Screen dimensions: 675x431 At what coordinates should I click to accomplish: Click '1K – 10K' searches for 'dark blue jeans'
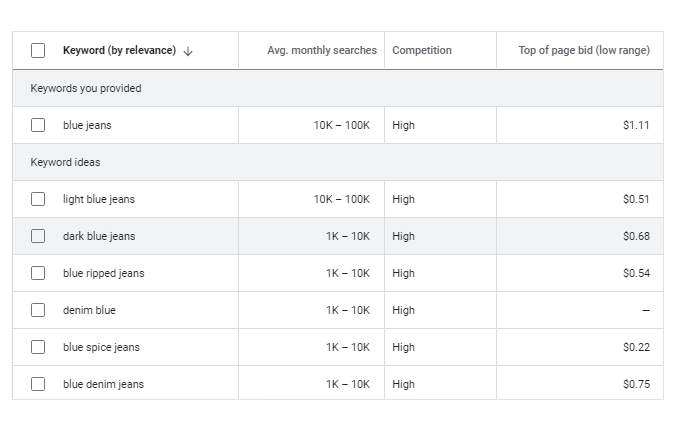[x=348, y=236]
